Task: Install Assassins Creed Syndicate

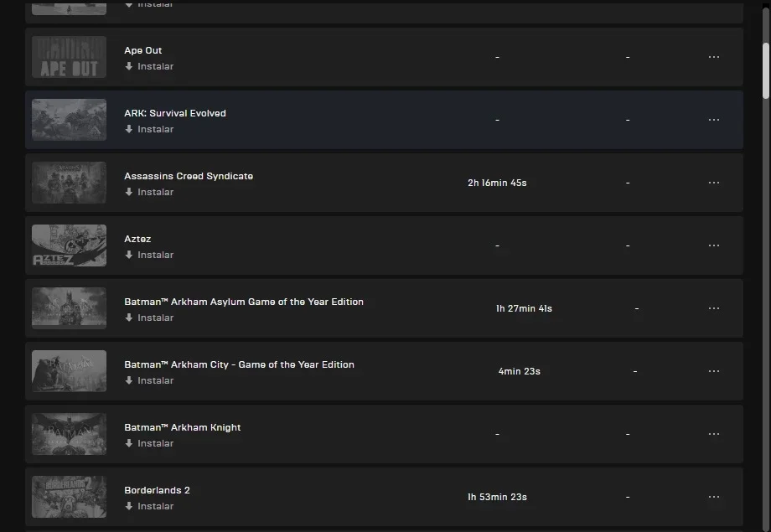Action: tap(149, 192)
